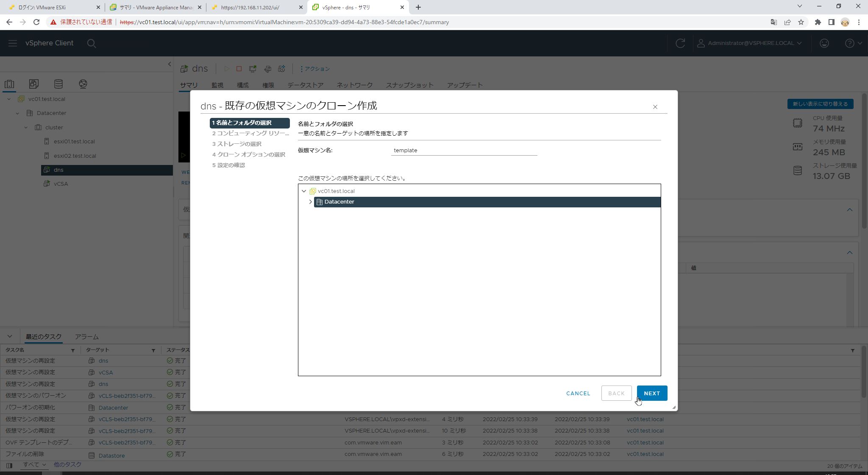Collapse the left navigator panel arrow
Viewport: 868px width, 475px height.
(169, 64)
